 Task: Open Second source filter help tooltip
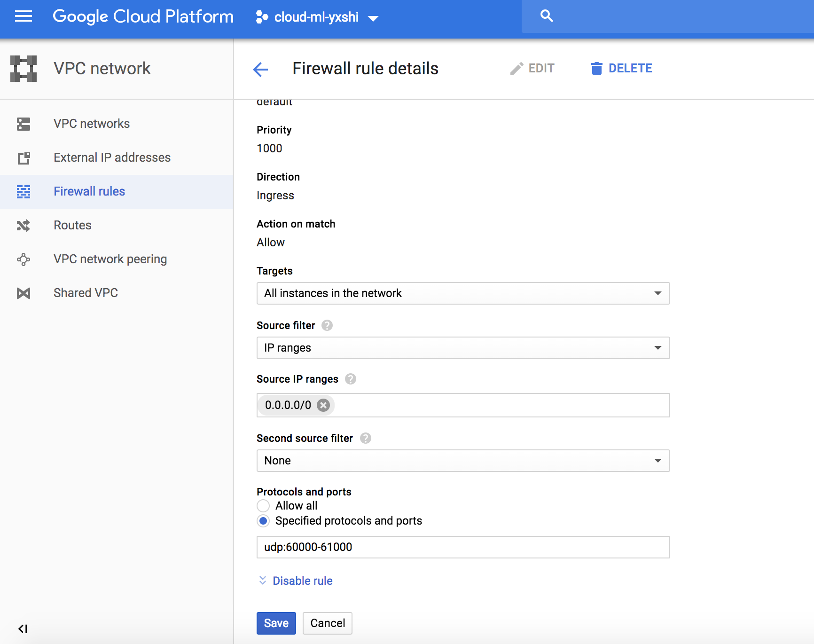[x=366, y=438]
